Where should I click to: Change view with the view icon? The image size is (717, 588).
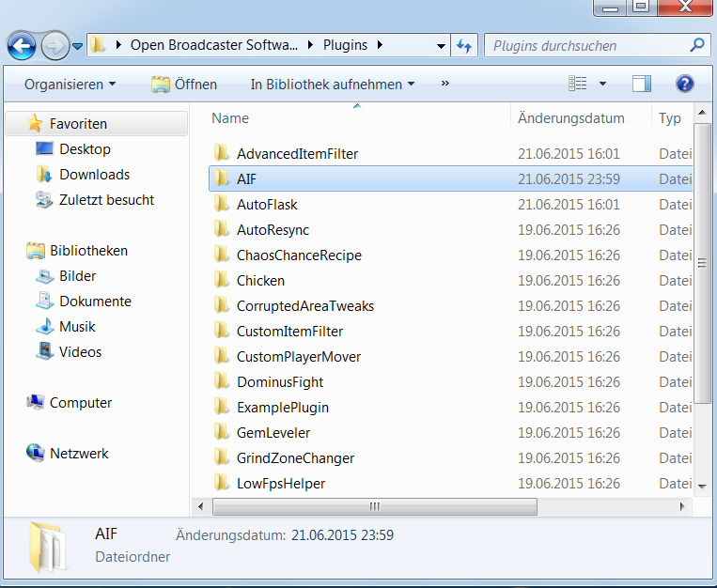click(578, 84)
